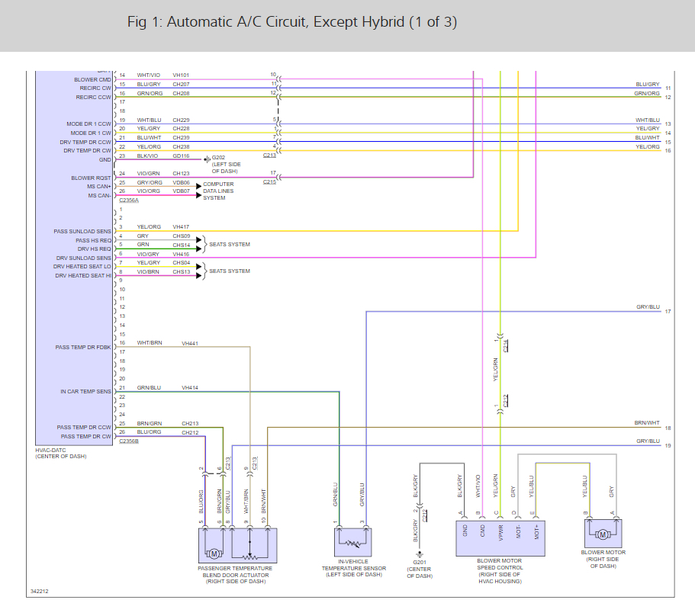The width and height of the screenshot is (695, 616).
Task: Click the 'DRV TEMP DR CCW' pin label
Action: point(85,142)
